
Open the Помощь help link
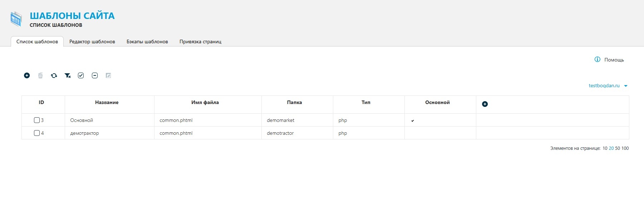click(614, 60)
